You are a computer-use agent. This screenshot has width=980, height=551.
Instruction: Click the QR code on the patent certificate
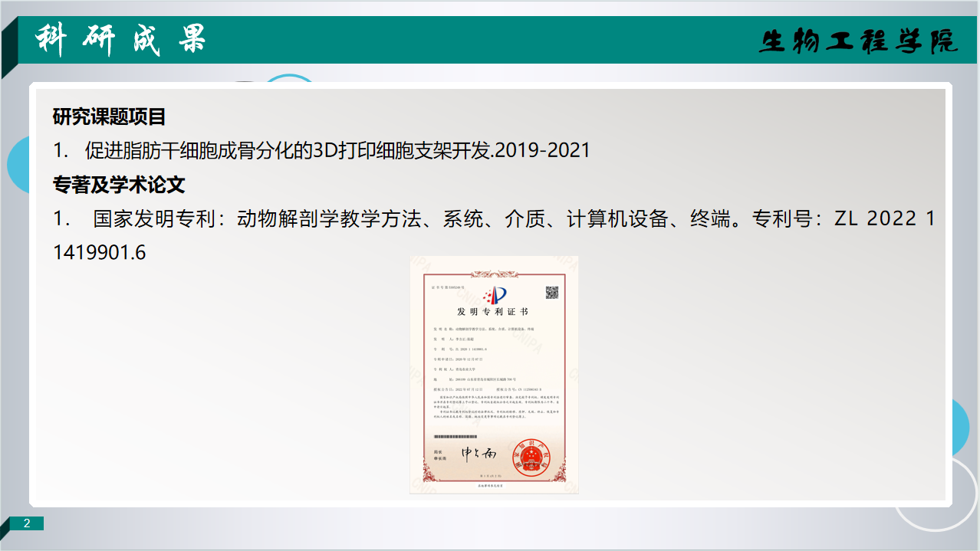[551, 292]
